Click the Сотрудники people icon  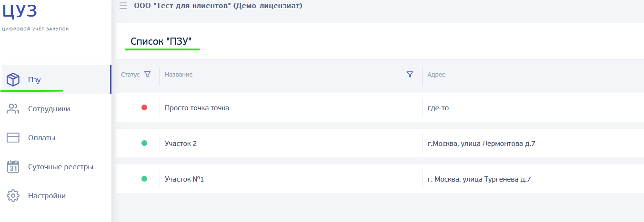pos(13,109)
